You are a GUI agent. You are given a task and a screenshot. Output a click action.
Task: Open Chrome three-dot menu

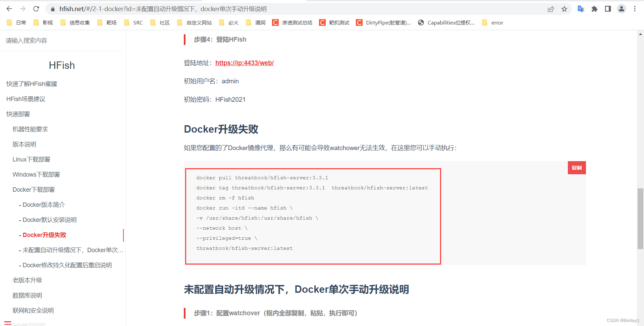[x=635, y=9]
